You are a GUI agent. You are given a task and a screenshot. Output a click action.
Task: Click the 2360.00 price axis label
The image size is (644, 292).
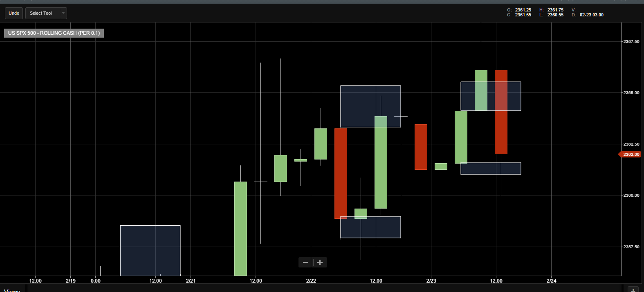point(631,195)
